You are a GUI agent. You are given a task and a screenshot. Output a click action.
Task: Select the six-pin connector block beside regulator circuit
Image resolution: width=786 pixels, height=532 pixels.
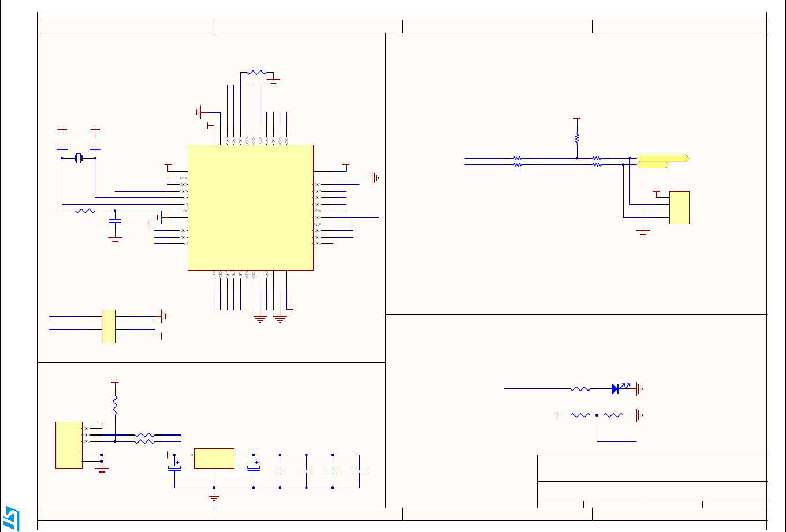coord(69,445)
